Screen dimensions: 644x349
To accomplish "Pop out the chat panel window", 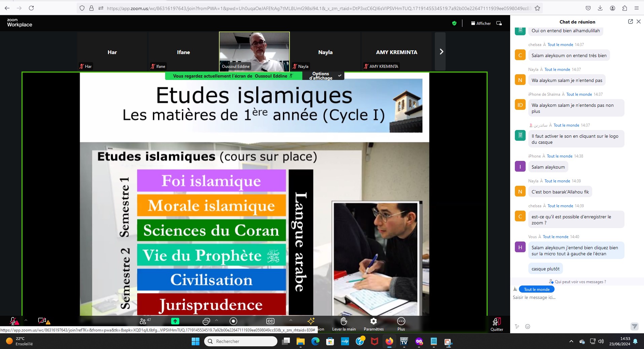I will [x=630, y=21].
